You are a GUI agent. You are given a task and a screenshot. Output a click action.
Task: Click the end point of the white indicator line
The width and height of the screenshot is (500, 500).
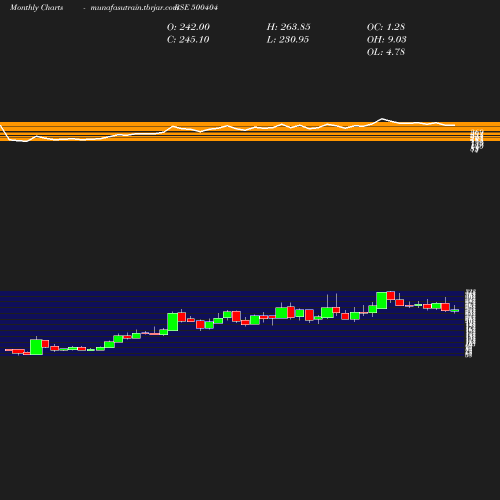[455, 125]
